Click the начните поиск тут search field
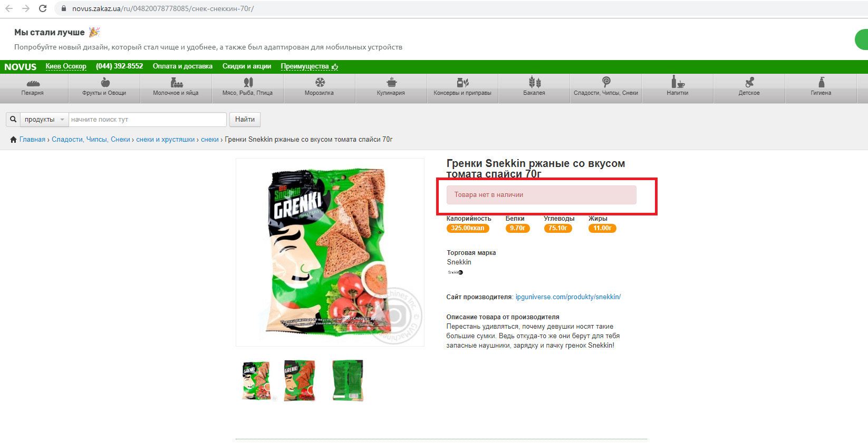Screen dimensions: 868x443 148,120
